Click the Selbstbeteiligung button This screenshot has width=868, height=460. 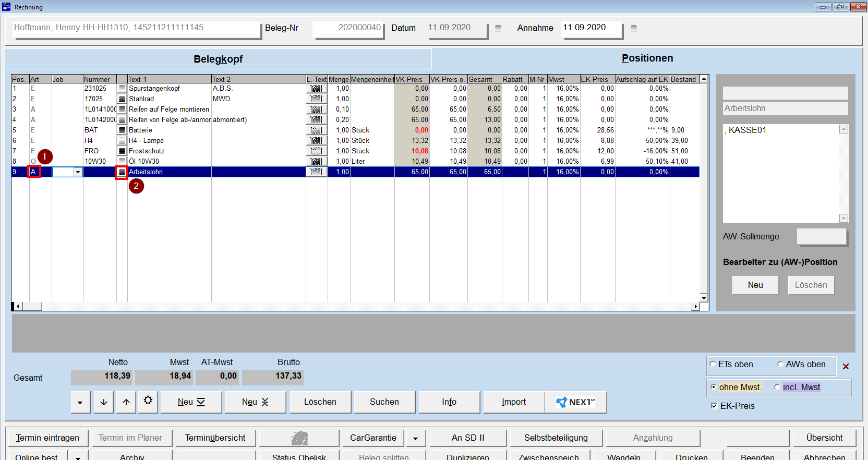(x=556, y=438)
